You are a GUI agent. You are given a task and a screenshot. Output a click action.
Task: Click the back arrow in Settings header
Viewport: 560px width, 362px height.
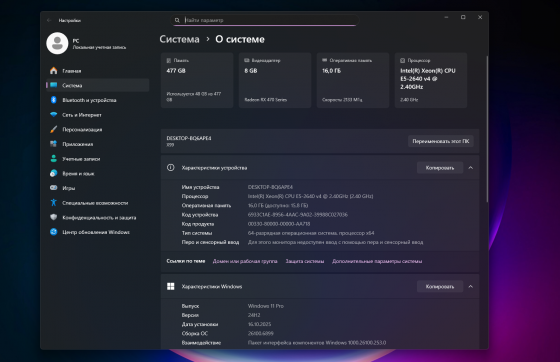pyautogui.click(x=49, y=20)
